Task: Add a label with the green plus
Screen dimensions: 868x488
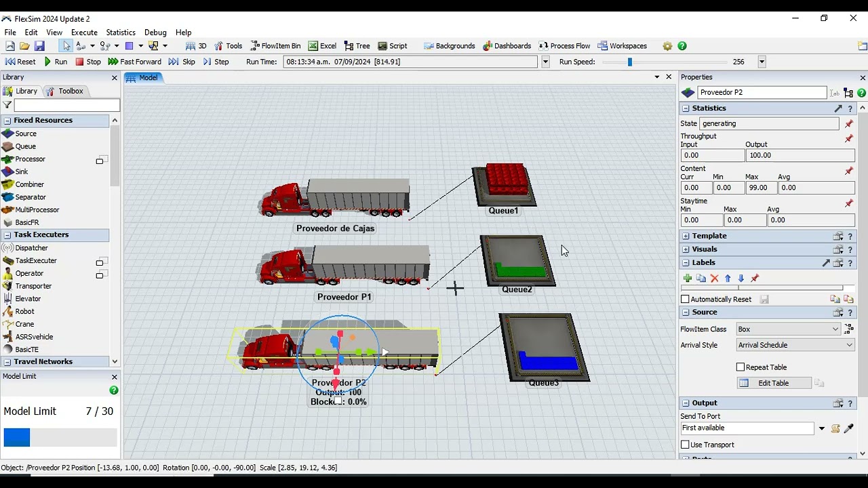Action: (688, 279)
